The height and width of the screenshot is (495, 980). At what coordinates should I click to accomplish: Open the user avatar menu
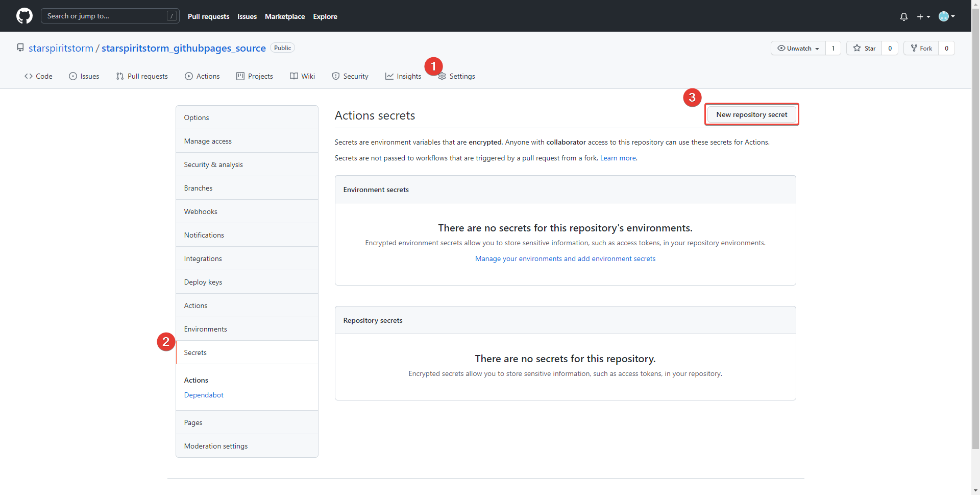tap(947, 16)
